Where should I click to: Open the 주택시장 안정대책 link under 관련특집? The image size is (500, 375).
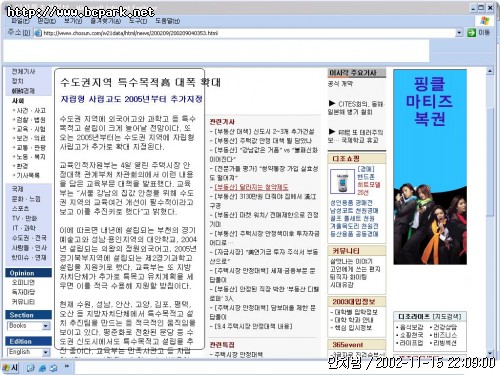pyautogui.click(x=239, y=354)
